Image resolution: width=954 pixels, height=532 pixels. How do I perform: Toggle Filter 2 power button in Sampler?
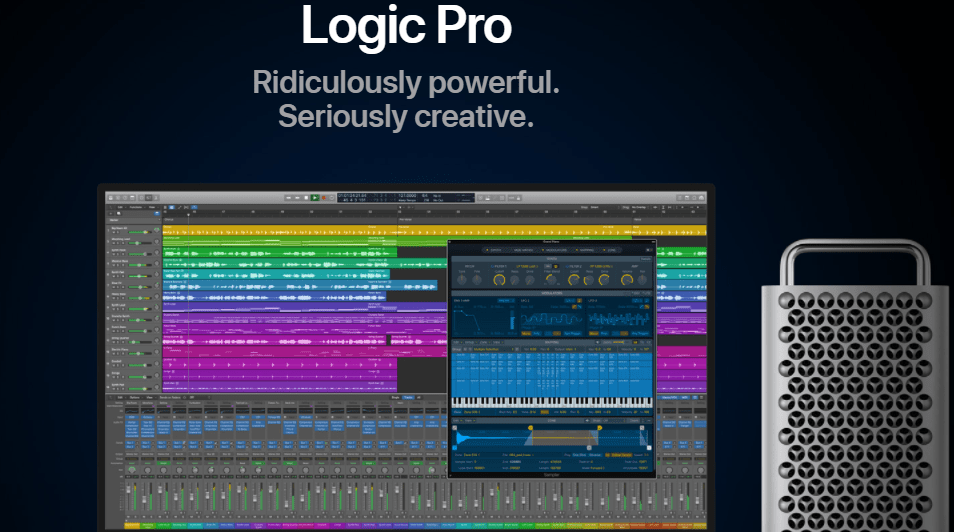[568, 267]
